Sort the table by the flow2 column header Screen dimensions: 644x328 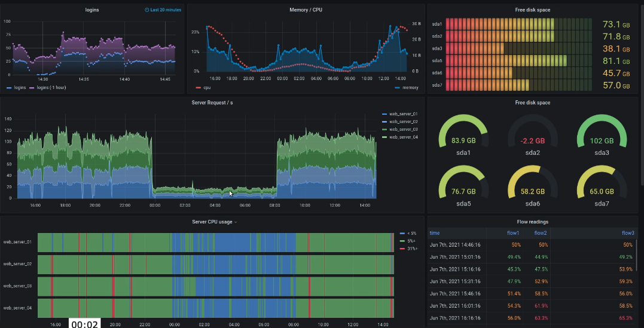point(541,233)
